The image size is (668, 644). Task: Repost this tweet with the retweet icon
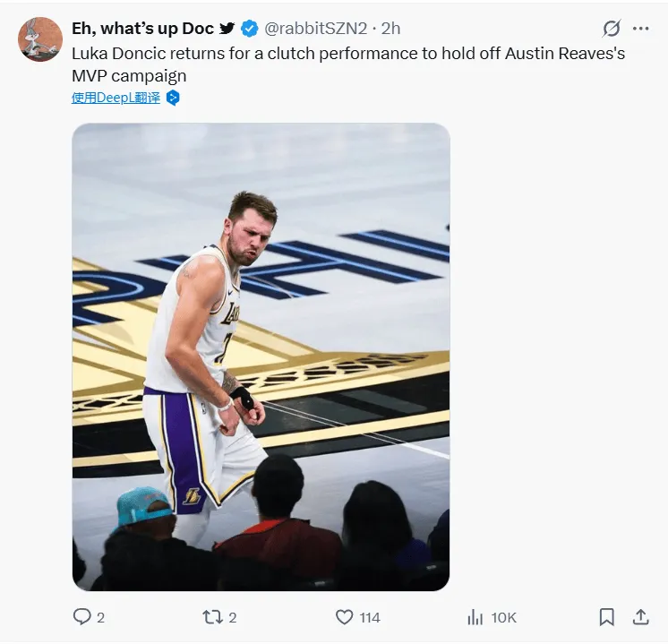point(212,616)
